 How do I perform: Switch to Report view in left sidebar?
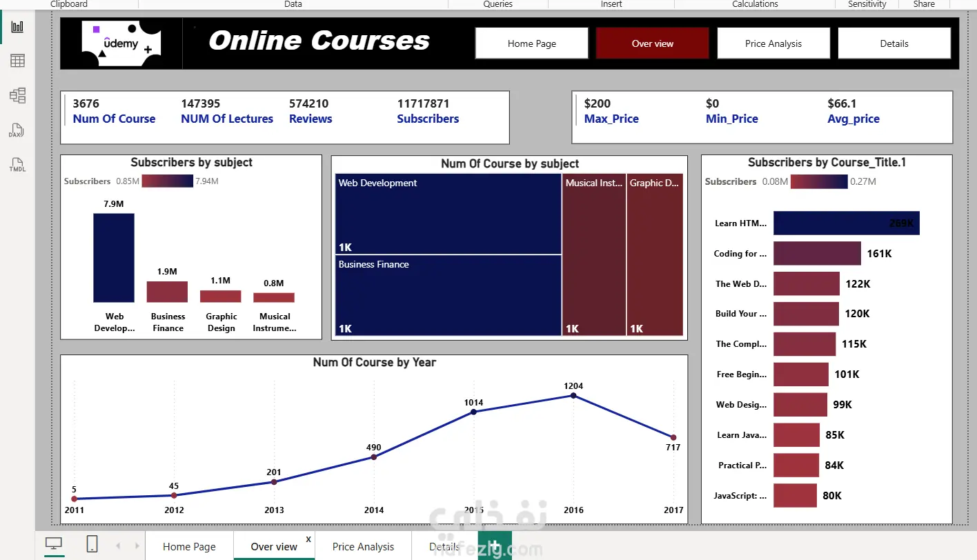(x=17, y=27)
